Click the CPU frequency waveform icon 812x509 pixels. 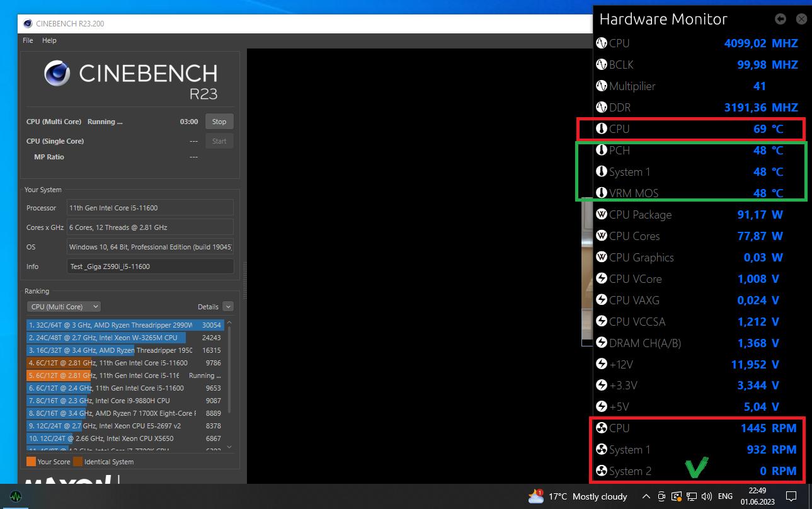click(602, 43)
